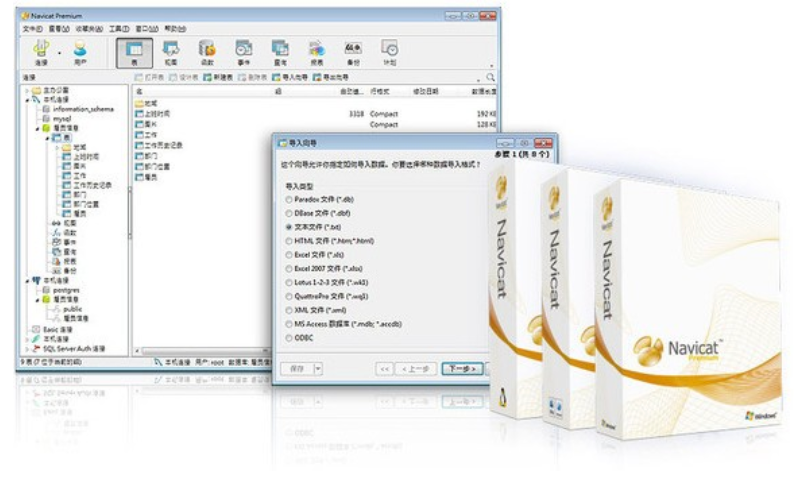Choose XML file (*.xml) import type
The height and width of the screenshot is (487, 795).
[x=316, y=310]
